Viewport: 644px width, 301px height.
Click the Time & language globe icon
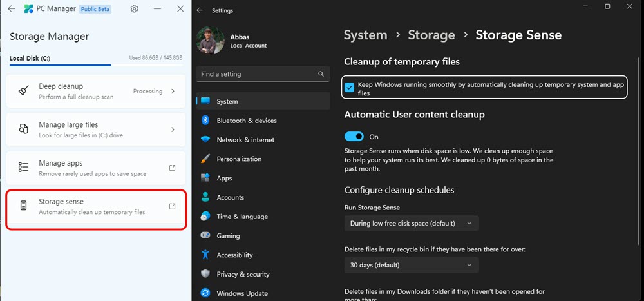[205, 217]
